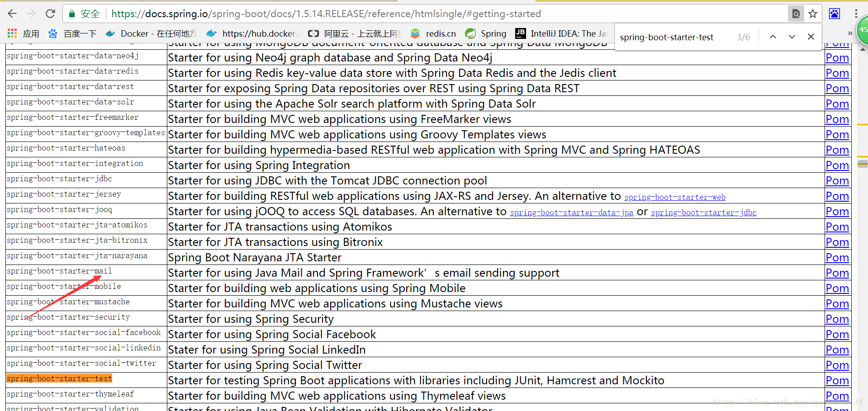Click the 'Starter for using Spring Security' description
The height and width of the screenshot is (411, 868).
coord(251,319)
